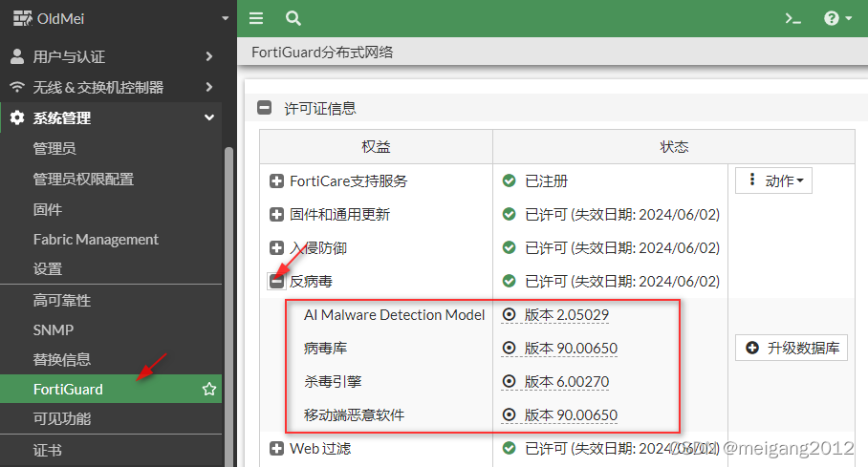Expand the FortiCare支持服务 row
The height and width of the screenshot is (467, 868).
tap(276, 180)
